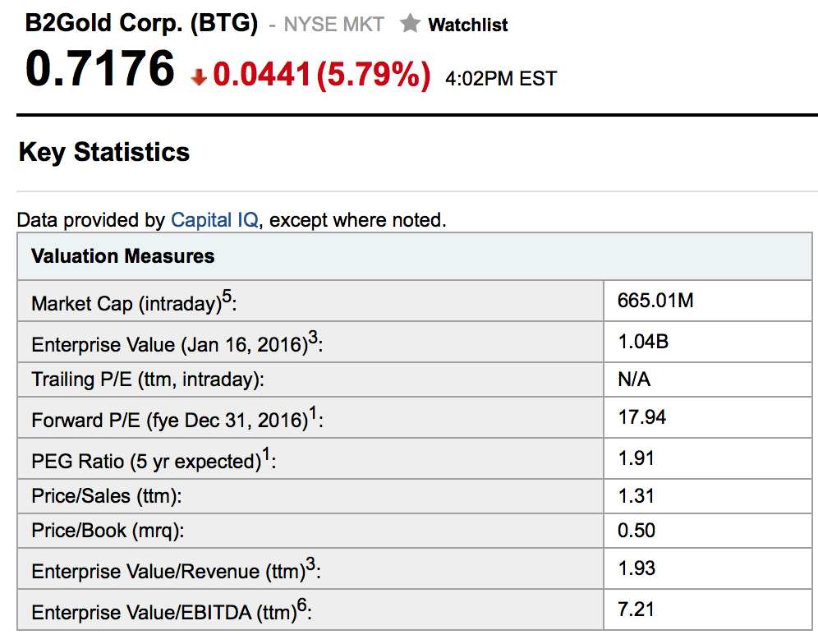The width and height of the screenshot is (818, 644).
Task: Click the PEG Ratio (5 yr expected) label
Action: tap(145, 462)
